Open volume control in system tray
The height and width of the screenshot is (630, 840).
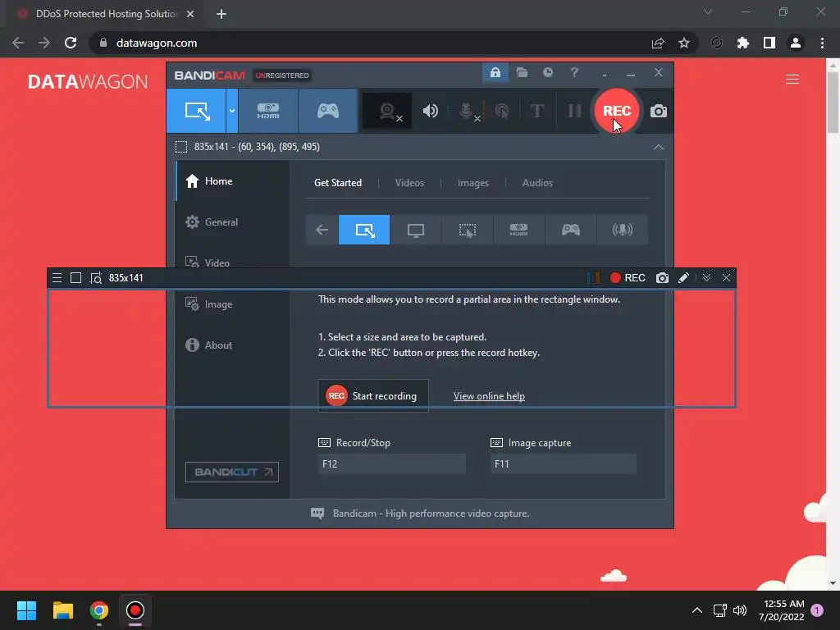740,610
